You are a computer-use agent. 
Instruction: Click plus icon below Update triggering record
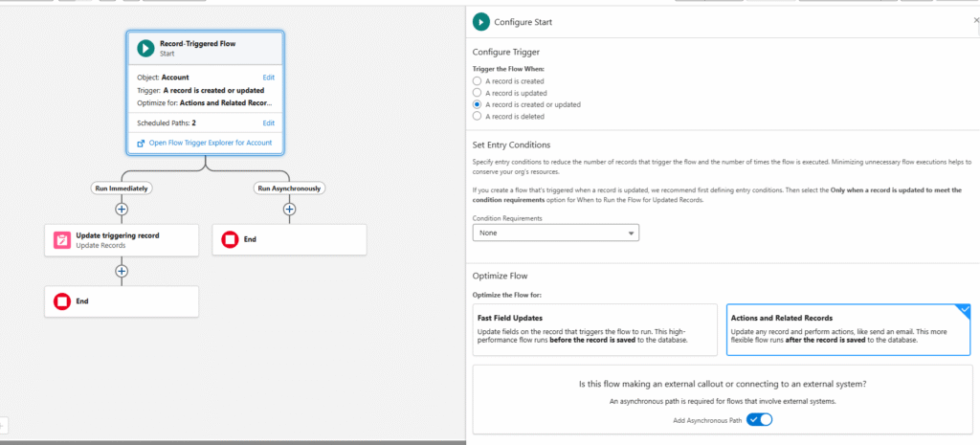point(122,271)
